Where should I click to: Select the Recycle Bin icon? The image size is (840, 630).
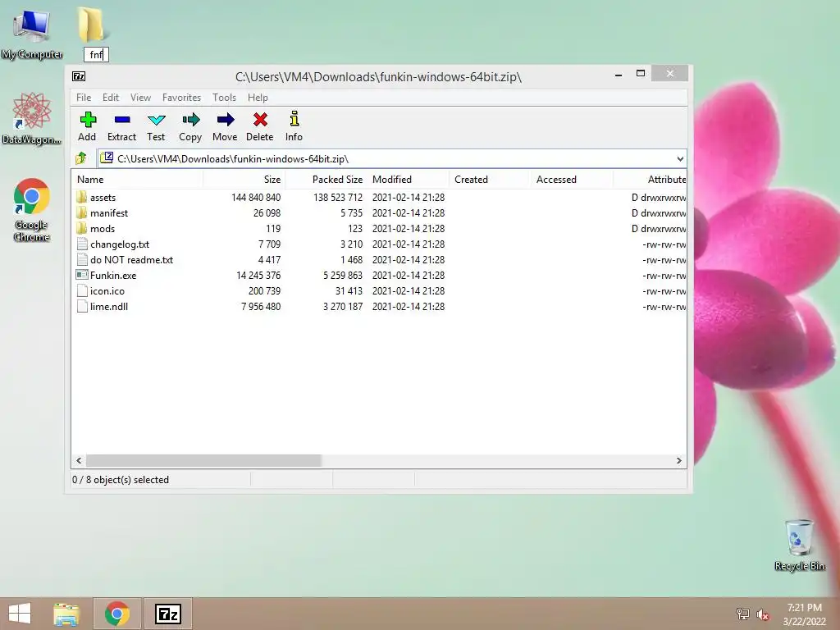799,545
